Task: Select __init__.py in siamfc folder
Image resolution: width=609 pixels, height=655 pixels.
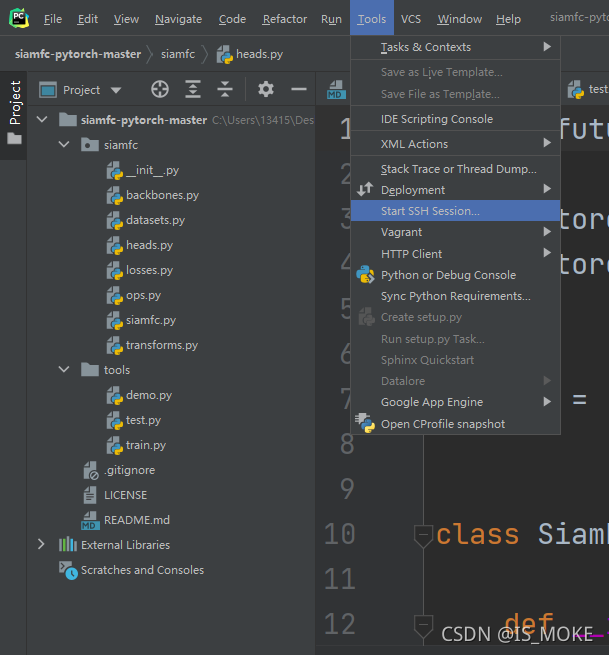Action: coord(152,170)
